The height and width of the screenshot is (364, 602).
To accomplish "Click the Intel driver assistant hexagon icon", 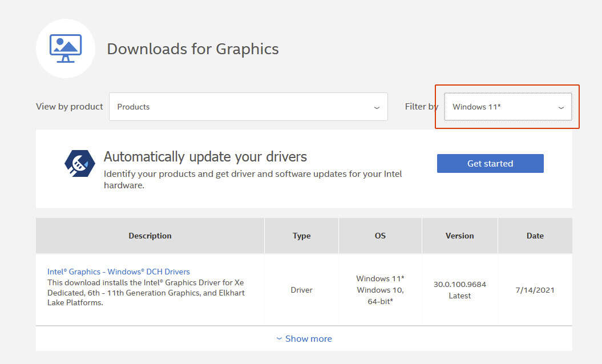I will (80, 163).
